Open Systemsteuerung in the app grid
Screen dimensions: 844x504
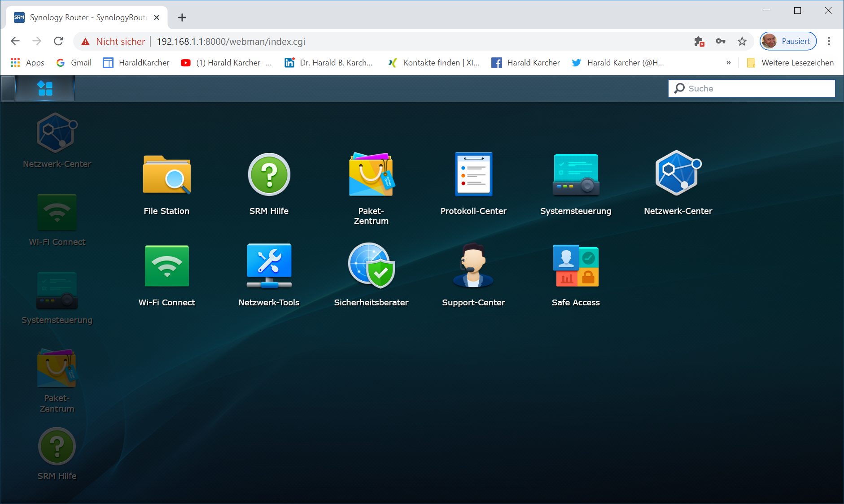tap(576, 175)
